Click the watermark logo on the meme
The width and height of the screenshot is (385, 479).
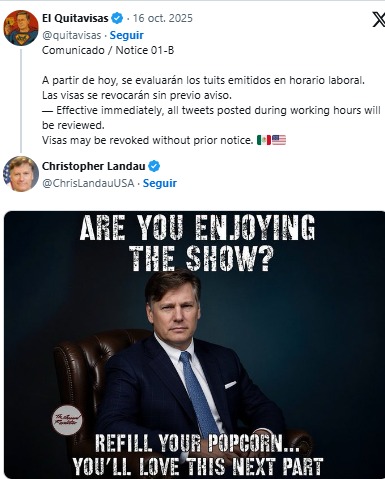(67, 420)
